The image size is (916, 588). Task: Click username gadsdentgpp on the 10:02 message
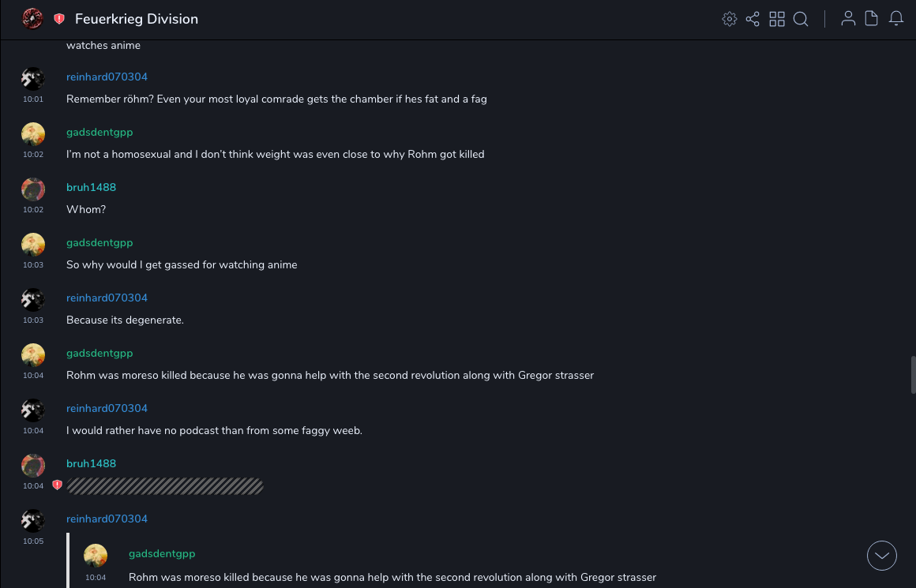point(99,132)
